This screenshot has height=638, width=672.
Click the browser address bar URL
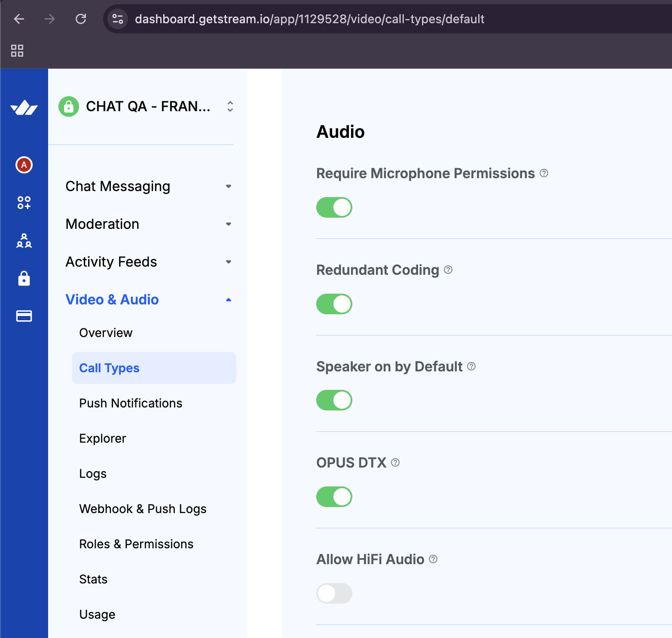click(x=309, y=19)
